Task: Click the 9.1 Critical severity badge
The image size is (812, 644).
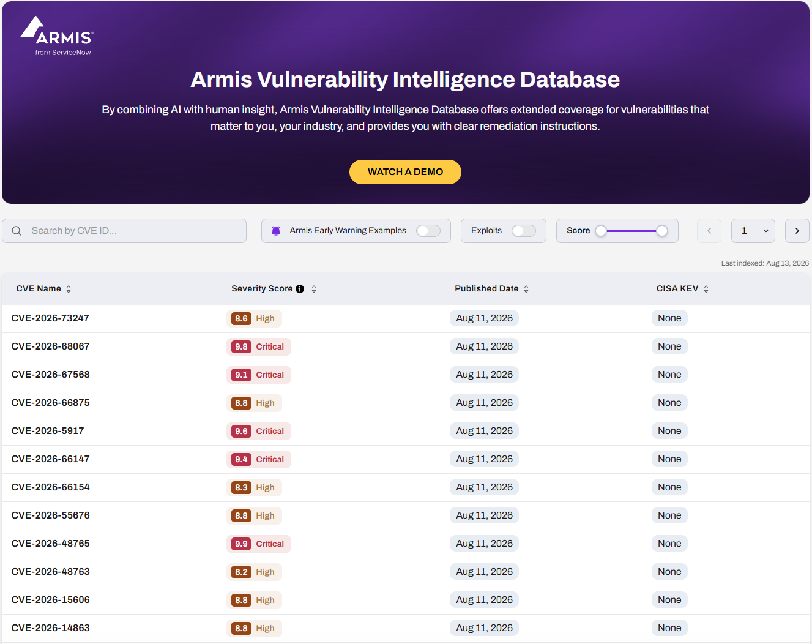Action: (x=259, y=375)
